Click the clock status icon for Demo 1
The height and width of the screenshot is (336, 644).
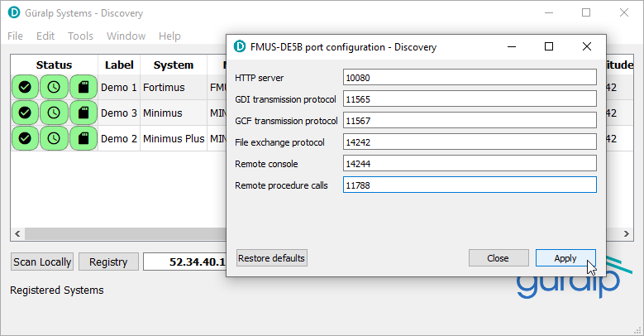(x=54, y=87)
